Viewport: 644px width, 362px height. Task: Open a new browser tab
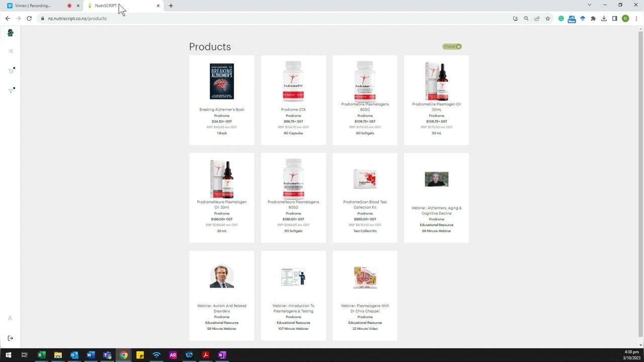pos(171,6)
